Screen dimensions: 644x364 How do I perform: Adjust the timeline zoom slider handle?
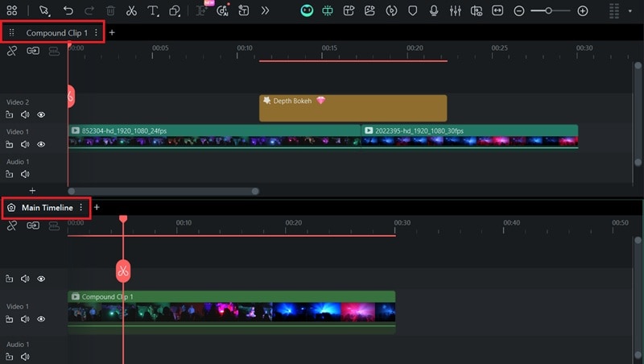[x=548, y=10]
